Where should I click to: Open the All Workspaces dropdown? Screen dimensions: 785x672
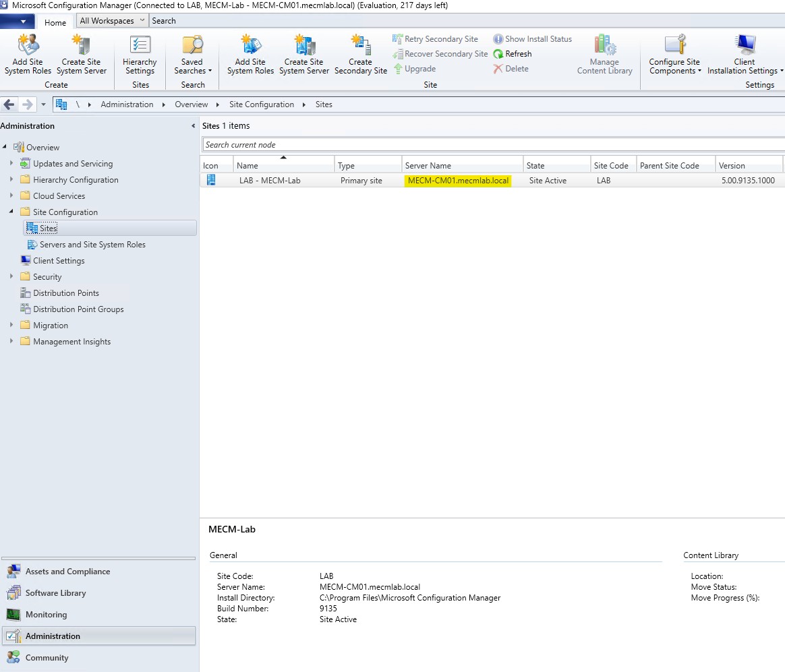111,21
